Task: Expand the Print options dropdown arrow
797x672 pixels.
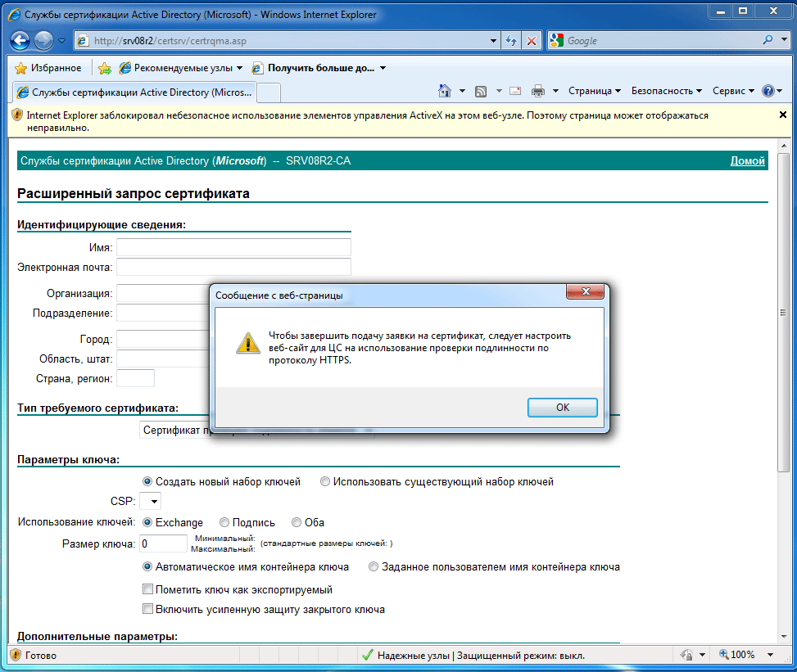Action: point(555,91)
